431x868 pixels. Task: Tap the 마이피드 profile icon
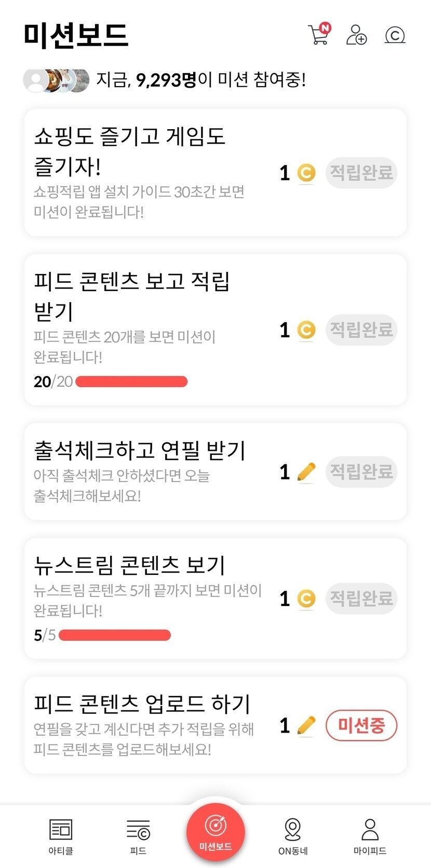click(370, 830)
